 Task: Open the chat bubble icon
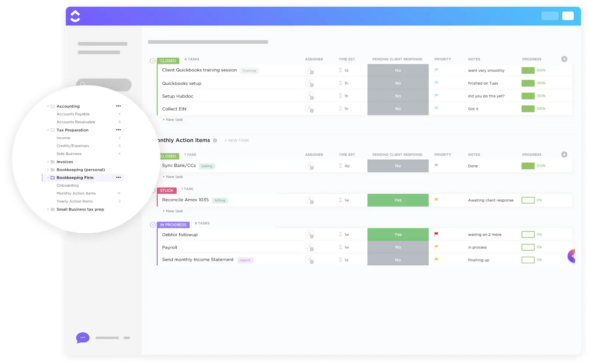click(83, 338)
